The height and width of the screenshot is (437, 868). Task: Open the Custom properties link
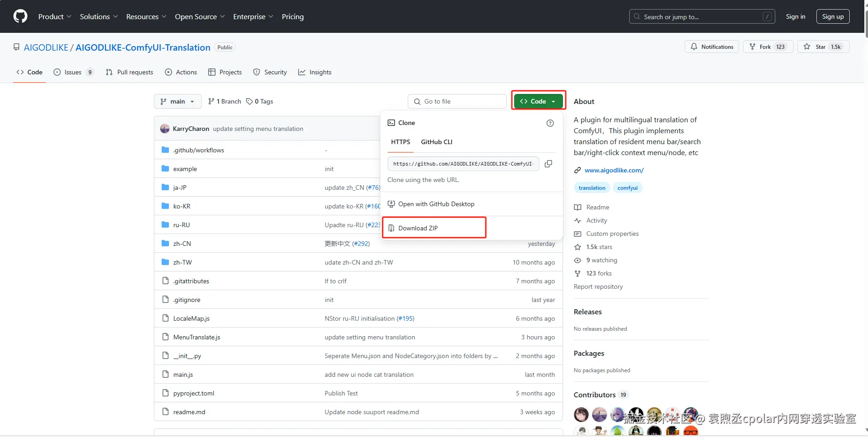612,234
